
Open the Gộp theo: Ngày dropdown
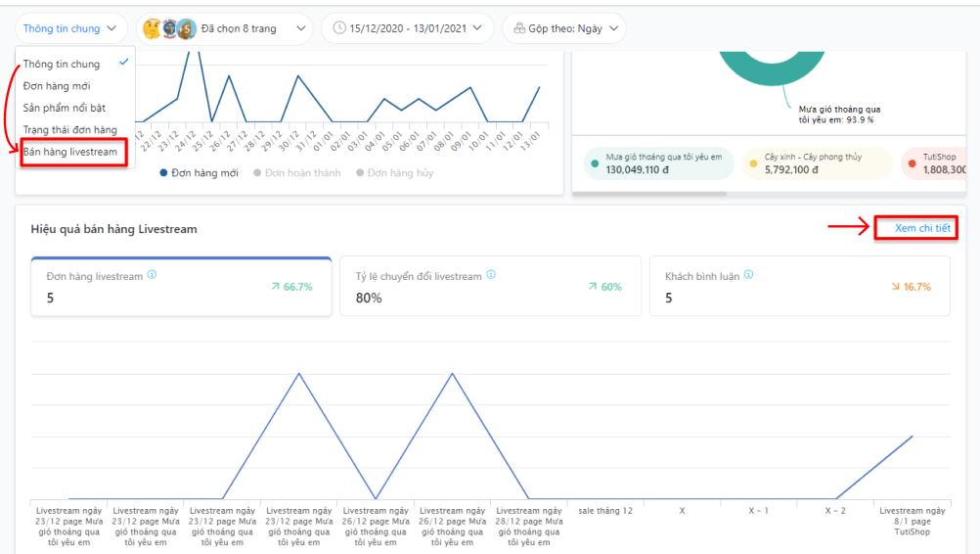tap(564, 28)
